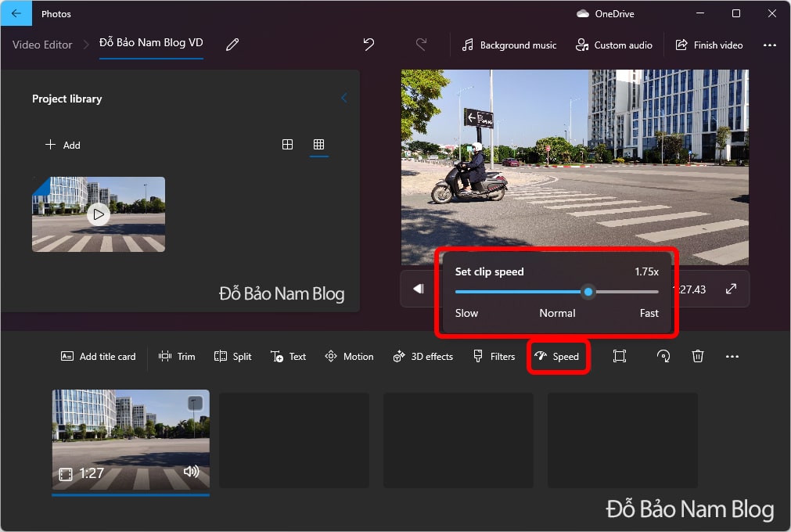This screenshot has width=791, height=532.
Task: Minimize the Photos window
Action: (700, 13)
